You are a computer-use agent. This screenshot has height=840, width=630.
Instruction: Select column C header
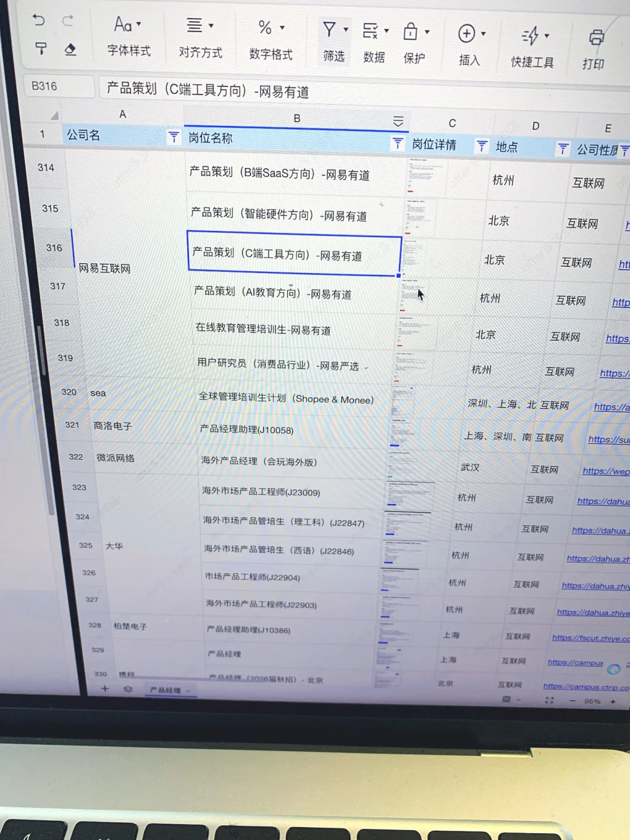click(452, 124)
